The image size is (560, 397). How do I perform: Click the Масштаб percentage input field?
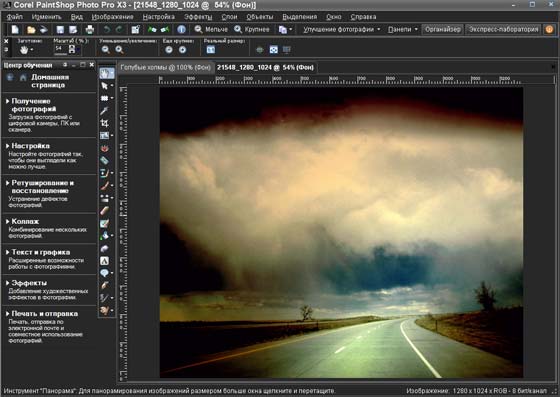click(60, 49)
